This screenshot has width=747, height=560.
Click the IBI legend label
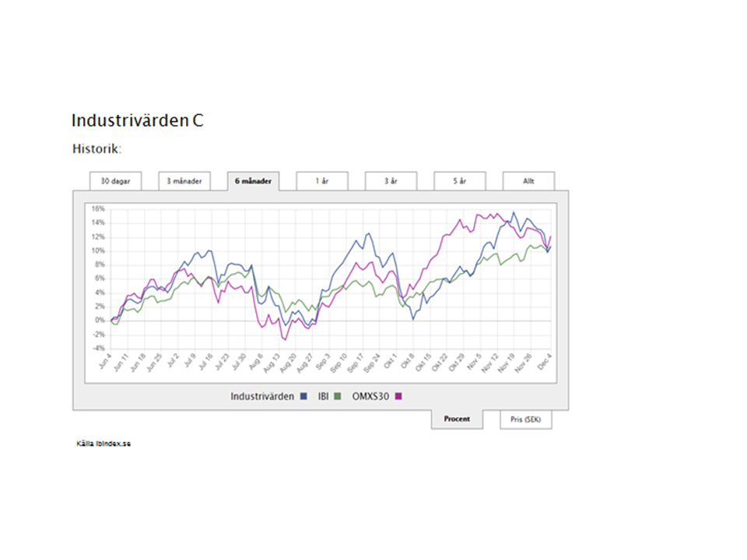[x=324, y=396]
